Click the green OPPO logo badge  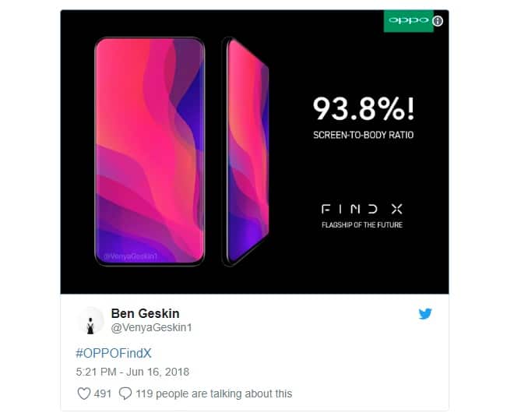coord(408,20)
